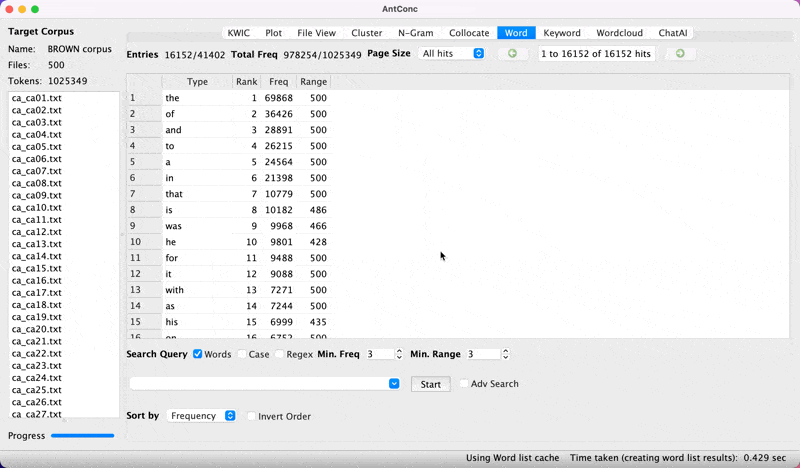
Task: Open the Sort by Frequency dropdown
Action: (202, 416)
